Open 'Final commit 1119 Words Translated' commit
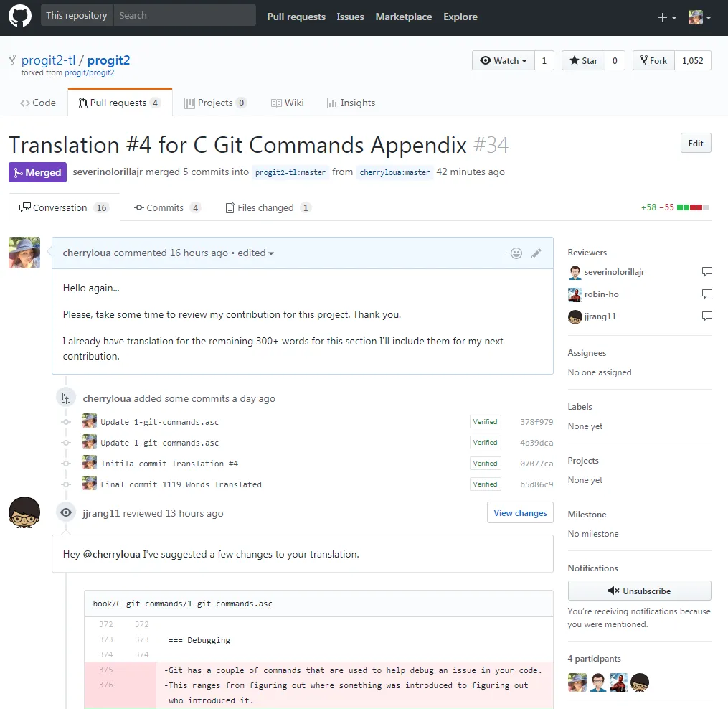Image resolution: width=728 pixels, height=709 pixels. coord(181,484)
